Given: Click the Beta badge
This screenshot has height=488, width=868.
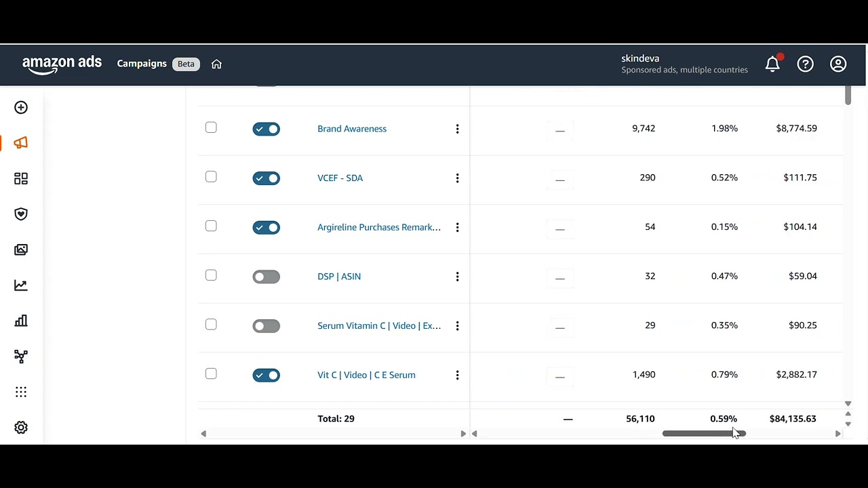Looking at the screenshot, I should (186, 64).
